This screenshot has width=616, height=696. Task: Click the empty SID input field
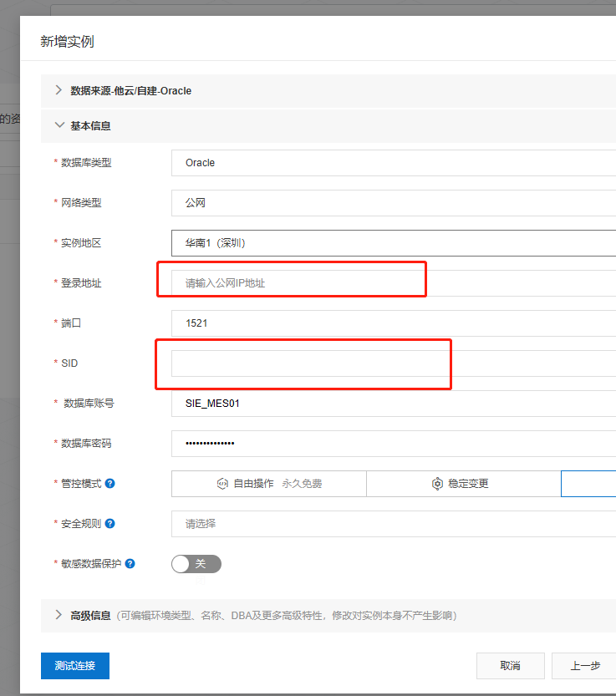pos(394,363)
